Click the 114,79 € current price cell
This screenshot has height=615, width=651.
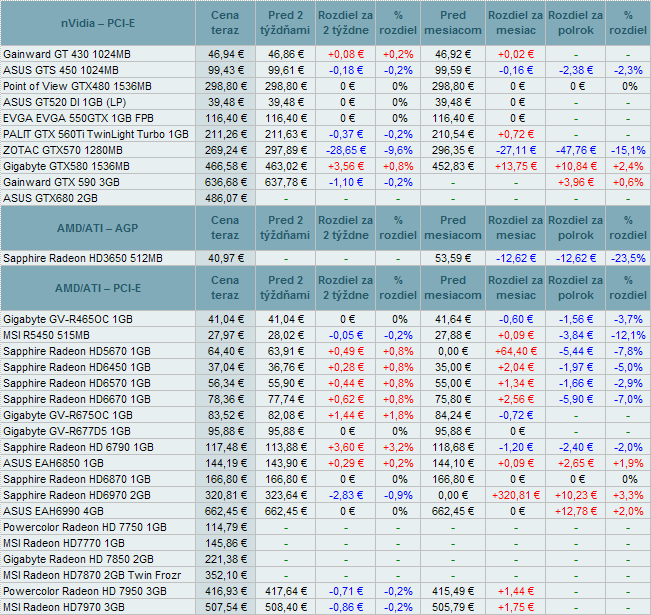click(226, 527)
